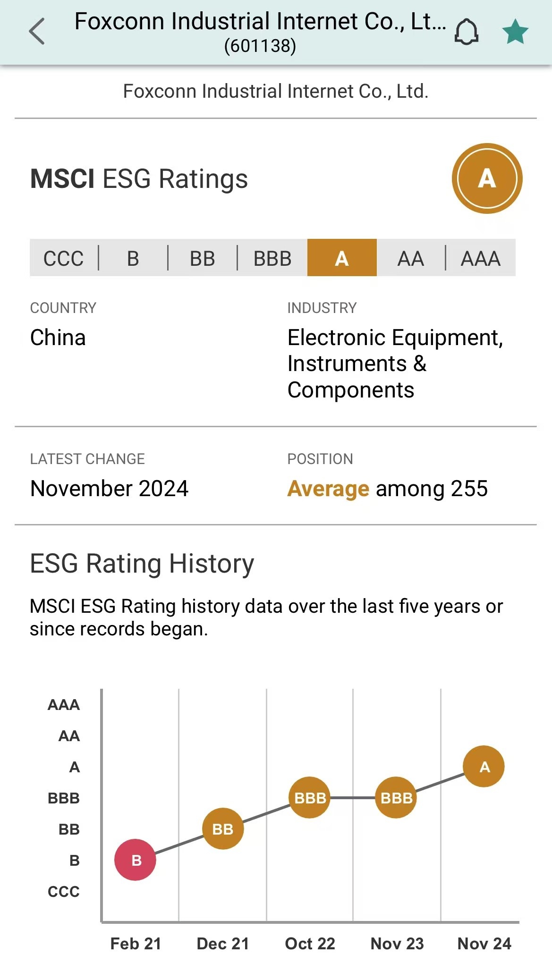The width and height of the screenshot is (552, 980).
Task: Select the AA rating segment
Action: click(x=411, y=258)
